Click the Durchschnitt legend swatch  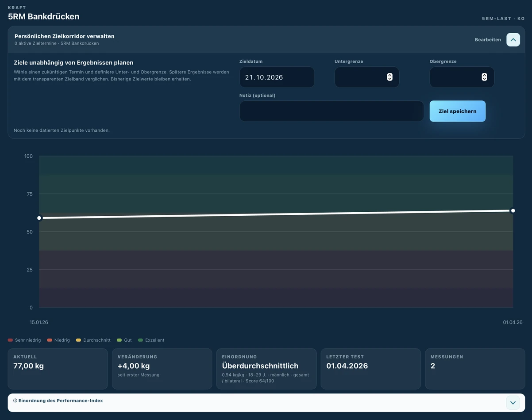(x=78, y=340)
